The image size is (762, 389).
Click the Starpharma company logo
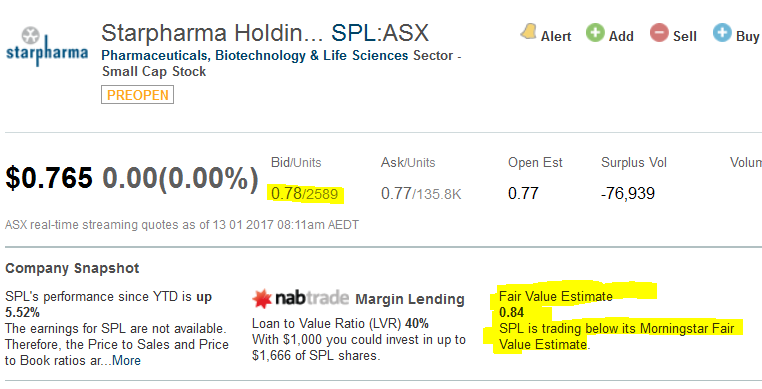(x=47, y=47)
